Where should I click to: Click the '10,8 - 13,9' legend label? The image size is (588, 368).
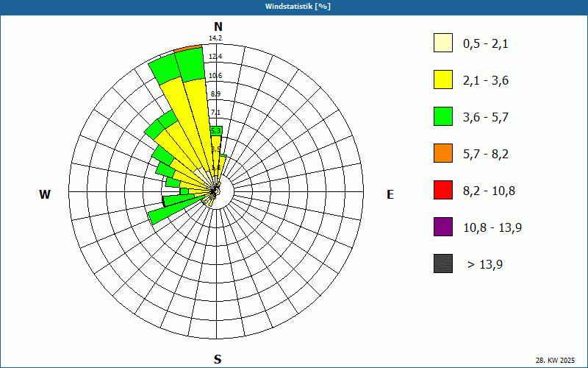click(492, 228)
